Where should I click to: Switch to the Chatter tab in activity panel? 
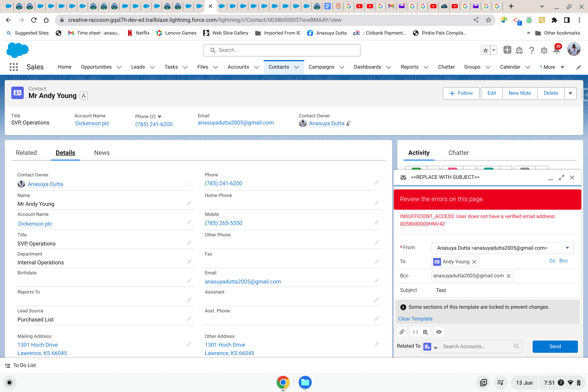458,153
